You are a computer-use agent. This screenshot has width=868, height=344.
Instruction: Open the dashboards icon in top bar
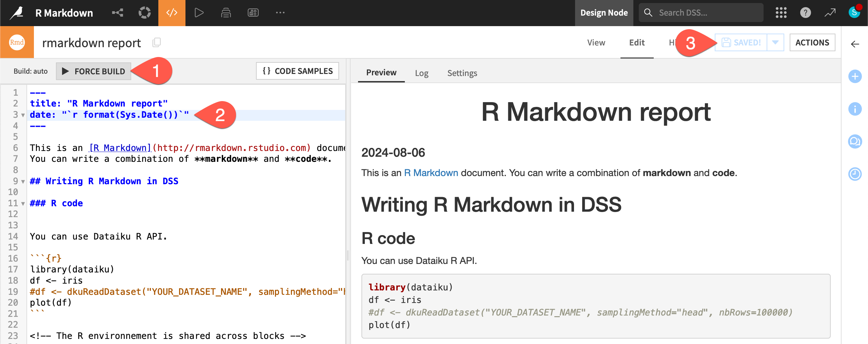click(253, 13)
